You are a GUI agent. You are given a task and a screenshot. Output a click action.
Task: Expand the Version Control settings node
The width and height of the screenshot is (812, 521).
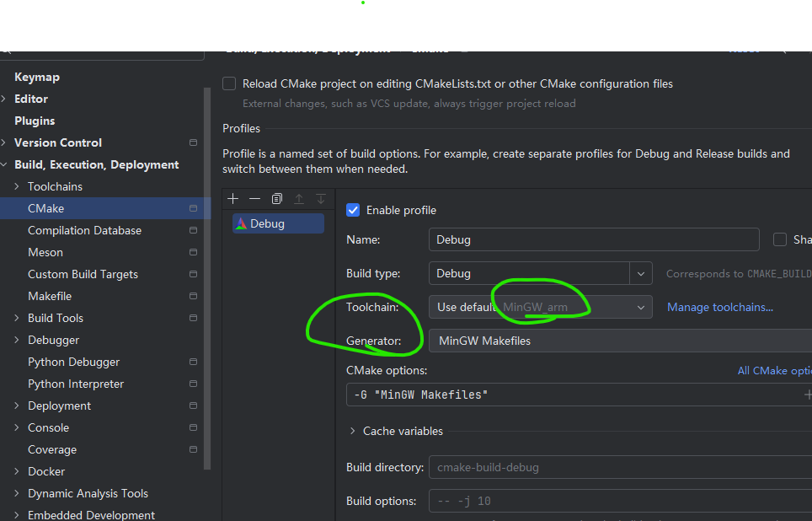point(4,142)
